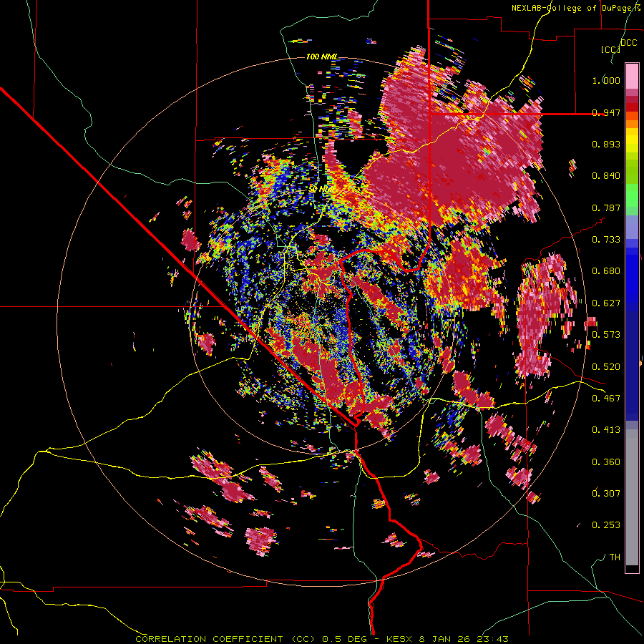The height and width of the screenshot is (644, 644).
Task: Click the 50 NMI range ring label
Action: (321, 188)
